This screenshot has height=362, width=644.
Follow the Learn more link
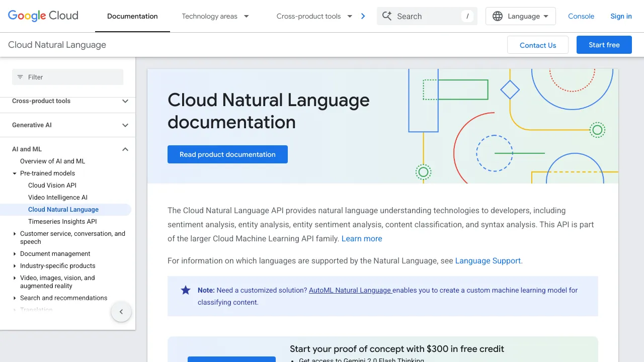click(x=362, y=239)
